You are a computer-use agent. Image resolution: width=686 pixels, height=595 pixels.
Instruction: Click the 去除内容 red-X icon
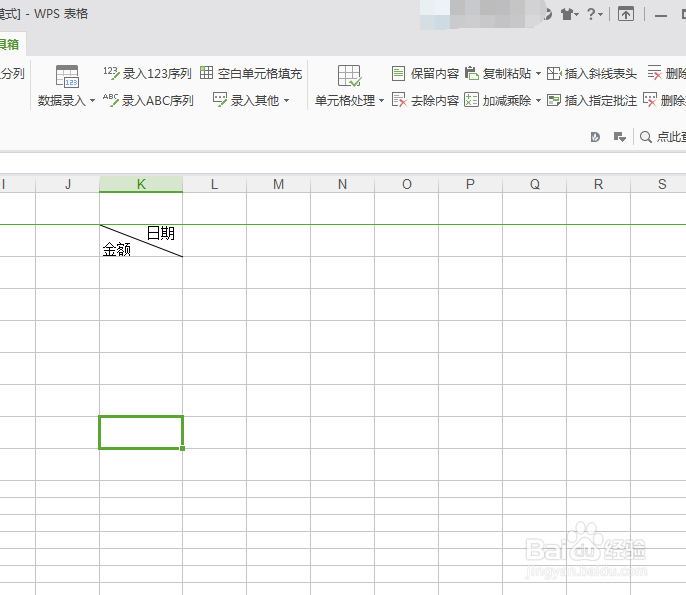point(399,100)
